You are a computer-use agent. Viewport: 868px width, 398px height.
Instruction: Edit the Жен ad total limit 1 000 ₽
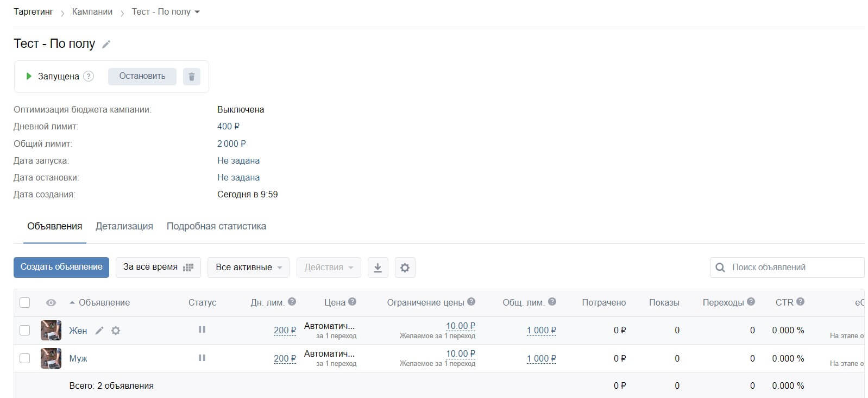542,331
